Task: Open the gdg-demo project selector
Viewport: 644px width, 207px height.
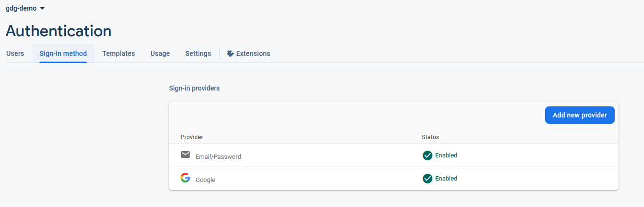Action: click(x=21, y=8)
